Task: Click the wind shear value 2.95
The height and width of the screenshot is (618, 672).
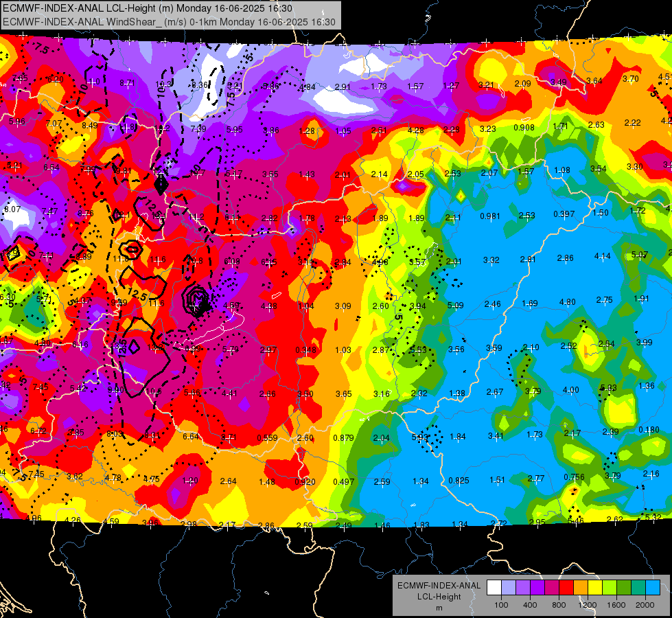Action: 537,522
